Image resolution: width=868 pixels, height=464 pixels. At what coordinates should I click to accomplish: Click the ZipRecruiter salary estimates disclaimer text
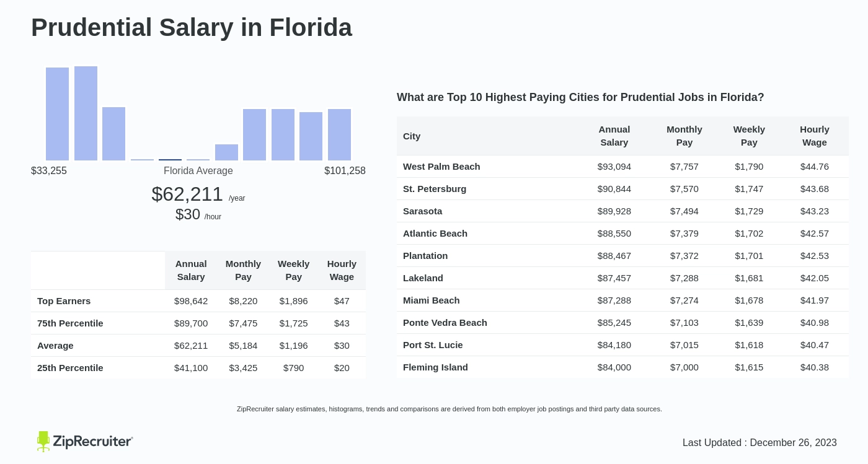pos(449,409)
